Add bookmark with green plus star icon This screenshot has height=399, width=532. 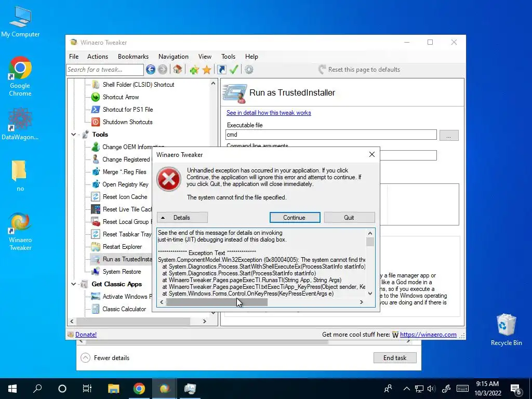click(x=194, y=70)
